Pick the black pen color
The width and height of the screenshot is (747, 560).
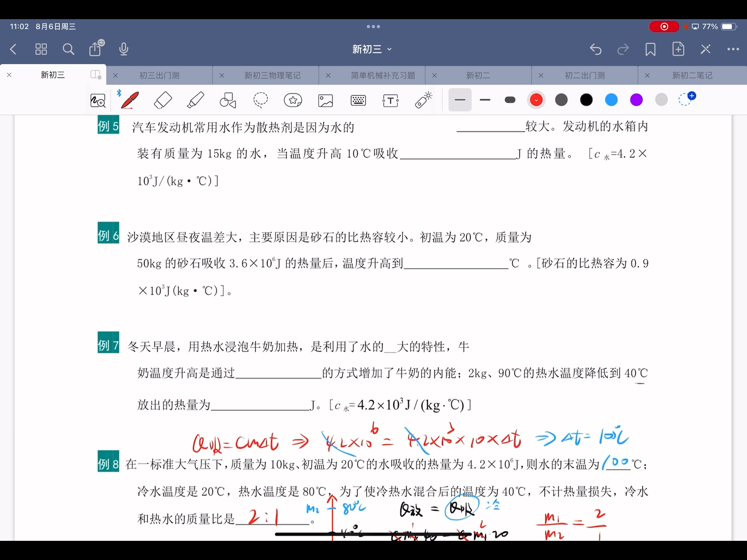[x=586, y=100]
